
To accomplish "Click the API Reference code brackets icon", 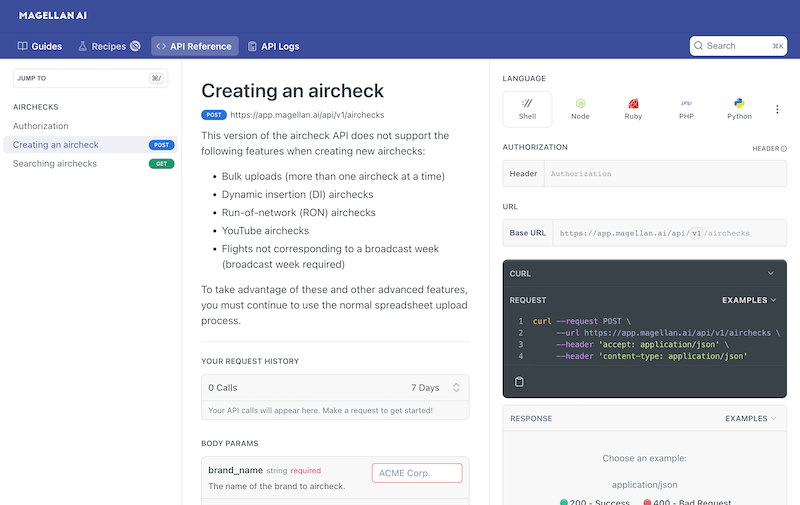I will pos(161,46).
